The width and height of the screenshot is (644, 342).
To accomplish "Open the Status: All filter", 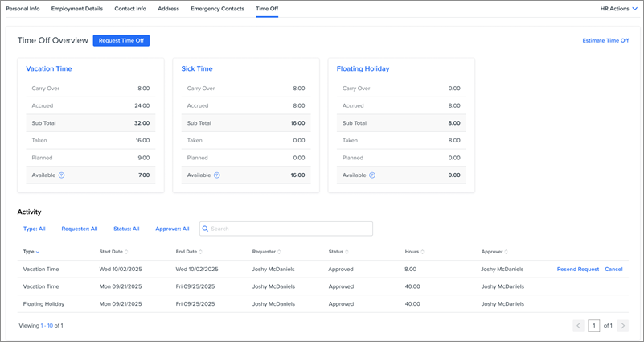I will click(x=126, y=229).
